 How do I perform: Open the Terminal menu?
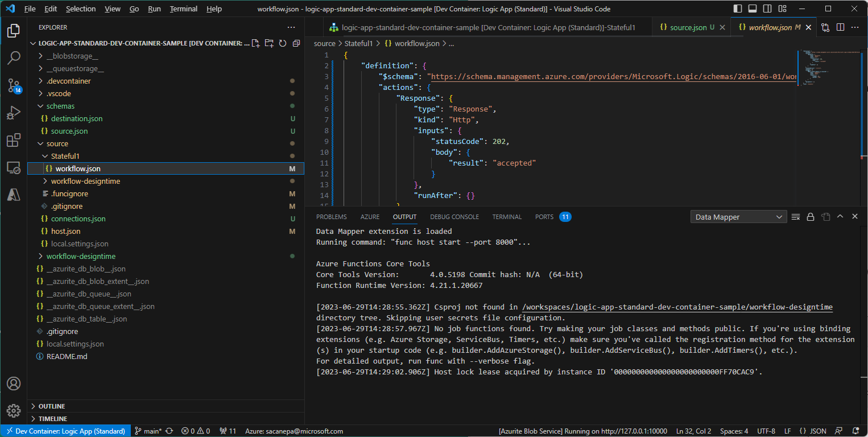tap(183, 9)
